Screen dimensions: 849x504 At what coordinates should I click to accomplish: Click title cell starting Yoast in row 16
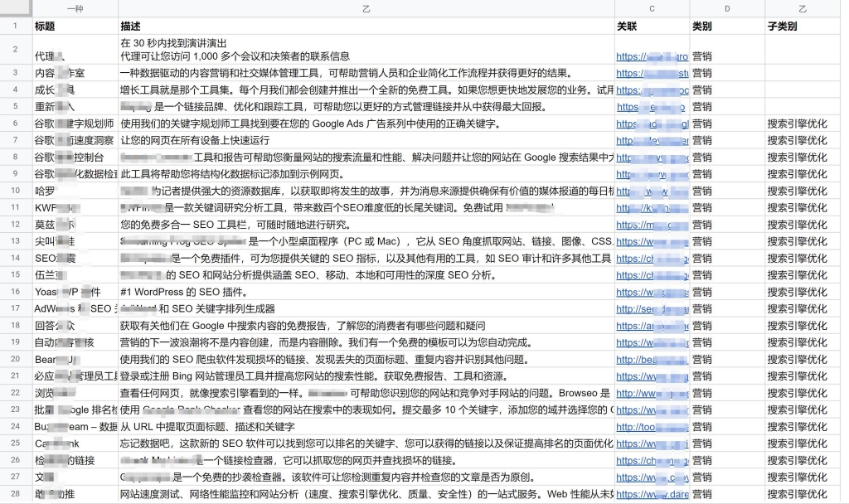[x=75, y=292]
